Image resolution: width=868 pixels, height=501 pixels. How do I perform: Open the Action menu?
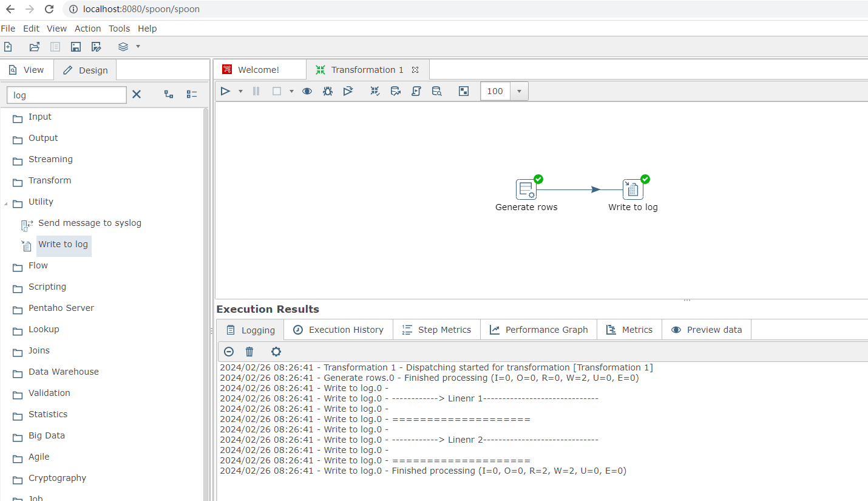click(87, 29)
